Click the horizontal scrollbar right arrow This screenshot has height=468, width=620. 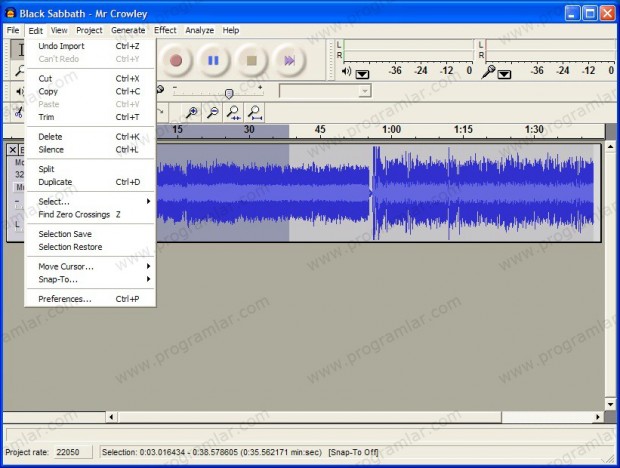598,417
